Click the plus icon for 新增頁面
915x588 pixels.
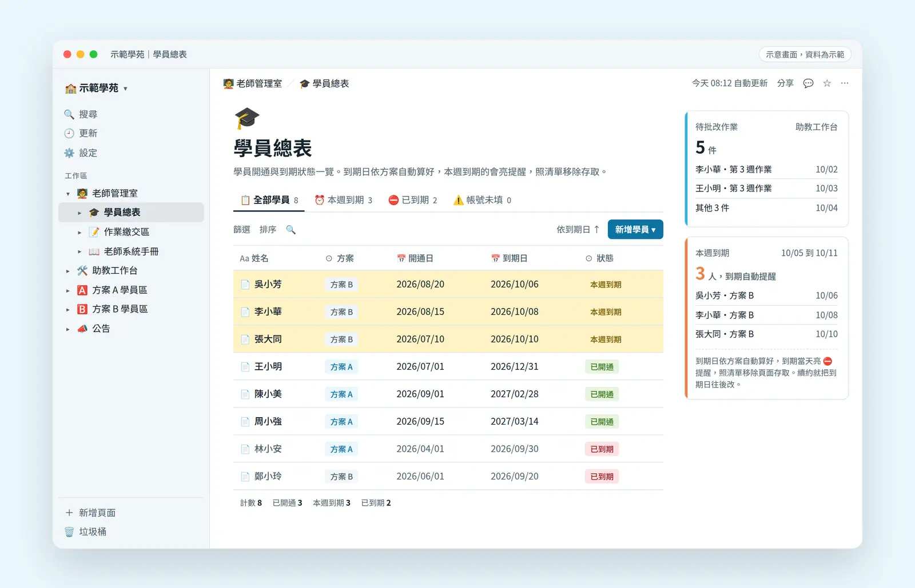point(69,513)
